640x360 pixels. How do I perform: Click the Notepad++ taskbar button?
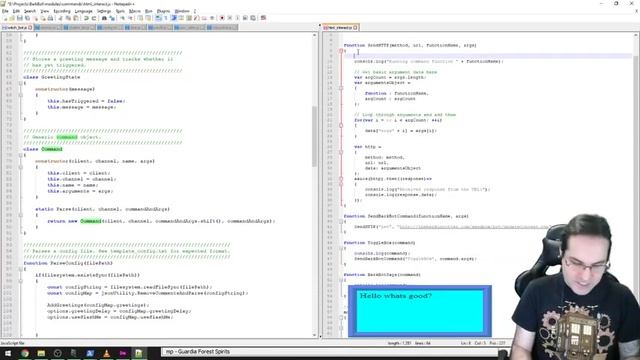(139, 353)
